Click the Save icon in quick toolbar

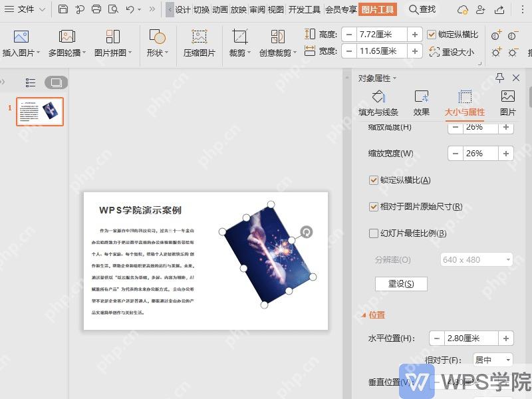click(x=63, y=9)
